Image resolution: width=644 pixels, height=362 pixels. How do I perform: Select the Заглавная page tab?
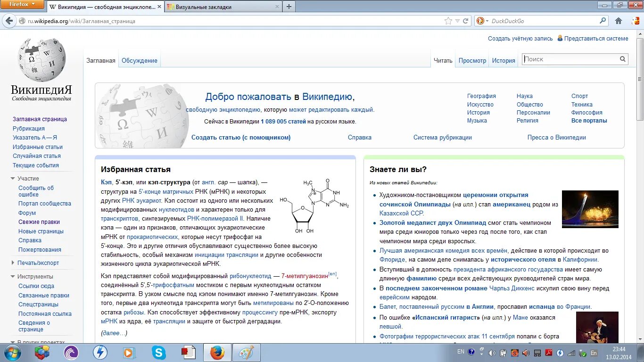pyautogui.click(x=101, y=60)
